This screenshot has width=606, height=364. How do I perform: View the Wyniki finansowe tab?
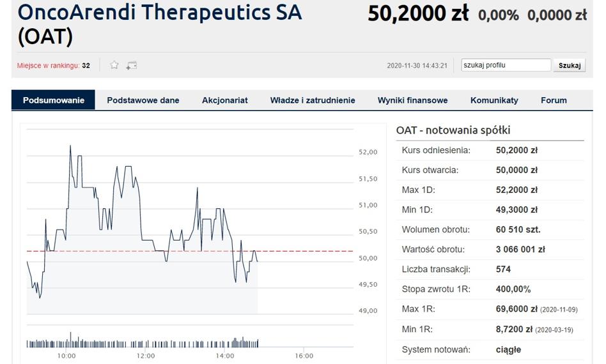[x=412, y=100]
